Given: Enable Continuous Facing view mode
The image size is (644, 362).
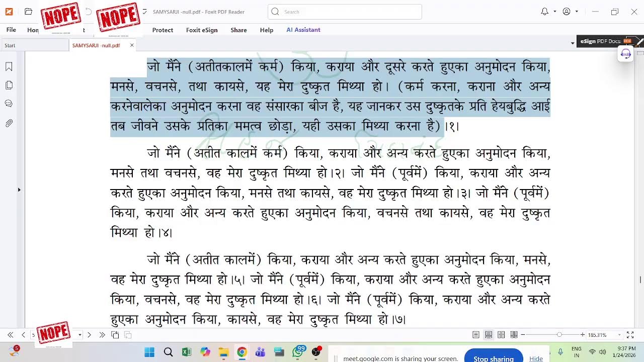Looking at the screenshot, I should 514,335.
